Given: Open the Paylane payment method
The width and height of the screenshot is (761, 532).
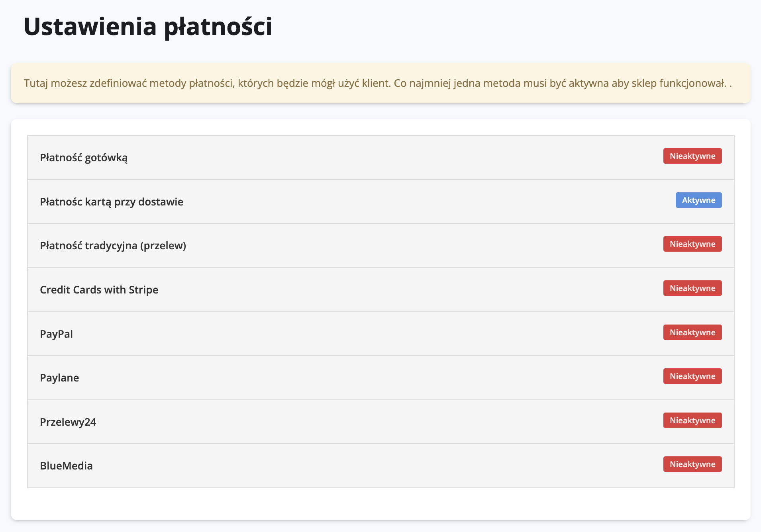Looking at the screenshot, I should tap(59, 378).
